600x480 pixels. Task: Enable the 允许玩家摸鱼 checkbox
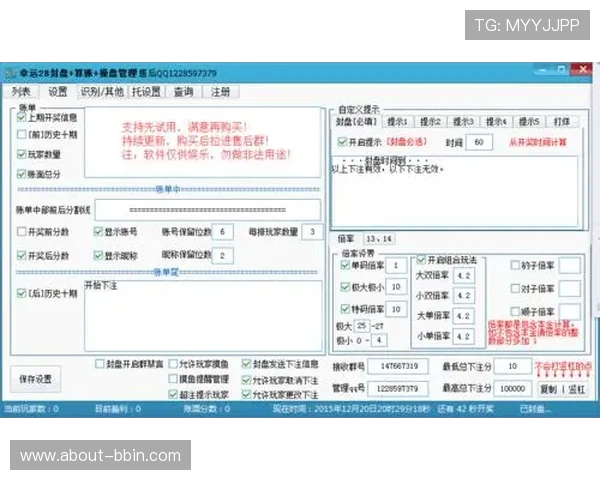pyautogui.click(x=173, y=364)
